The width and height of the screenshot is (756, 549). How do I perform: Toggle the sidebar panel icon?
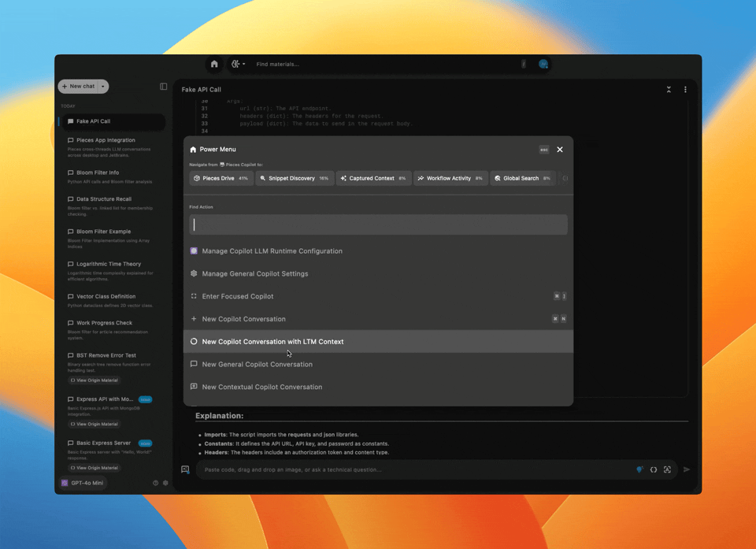coord(164,87)
